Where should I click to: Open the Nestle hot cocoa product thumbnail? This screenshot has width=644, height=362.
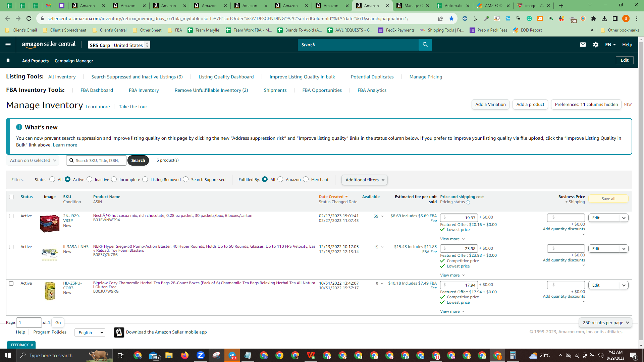(x=50, y=223)
